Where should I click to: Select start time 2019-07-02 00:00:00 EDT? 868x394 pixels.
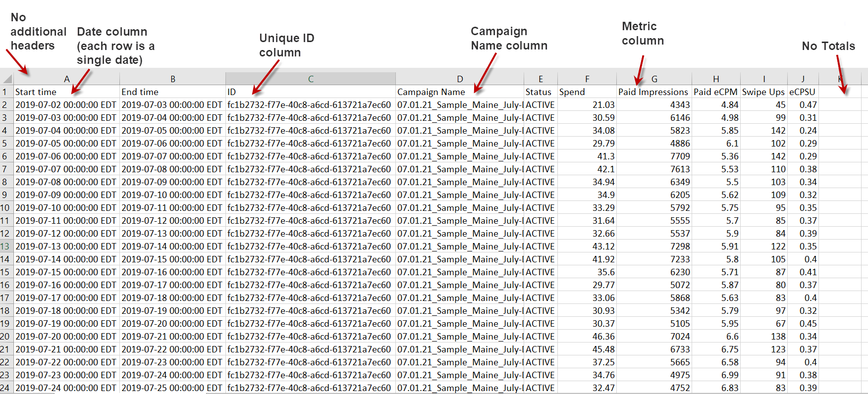click(x=66, y=104)
